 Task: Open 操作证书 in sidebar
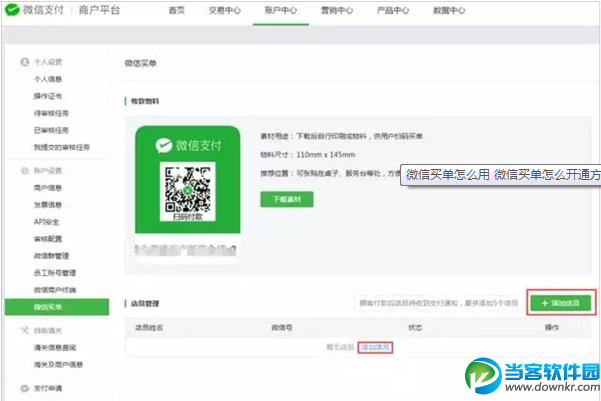coord(48,96)
